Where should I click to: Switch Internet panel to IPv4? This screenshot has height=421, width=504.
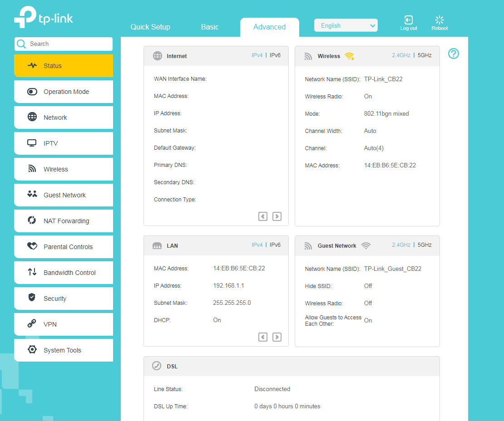(257, 55)
